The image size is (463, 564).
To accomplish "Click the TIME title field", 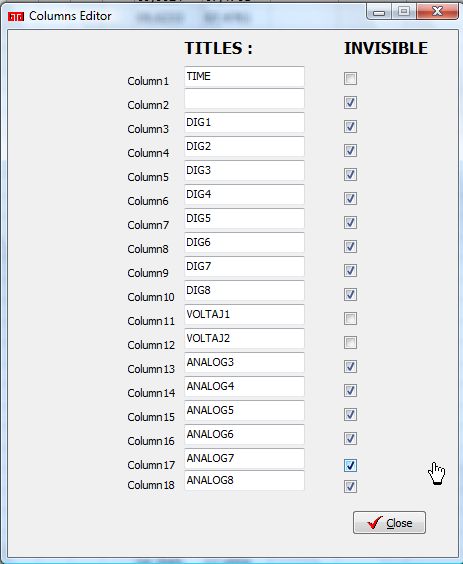I will pyautogui.click(x=244, y=77).
